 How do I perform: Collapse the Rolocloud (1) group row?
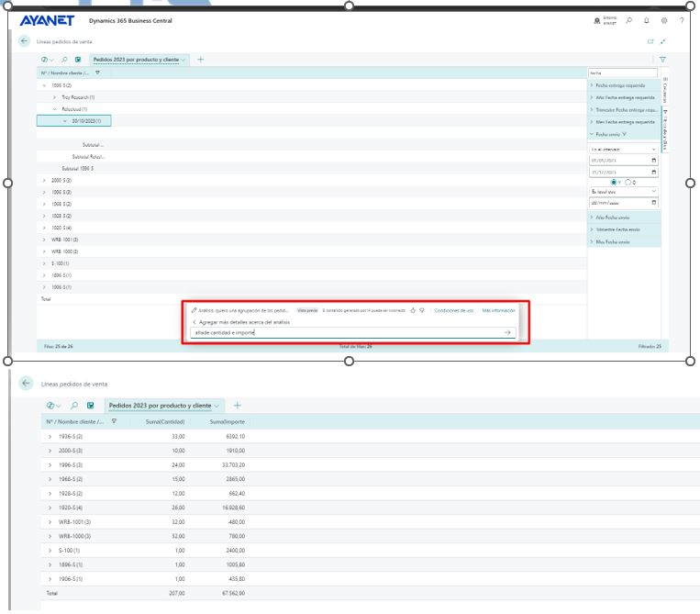(x=54, y=108)
